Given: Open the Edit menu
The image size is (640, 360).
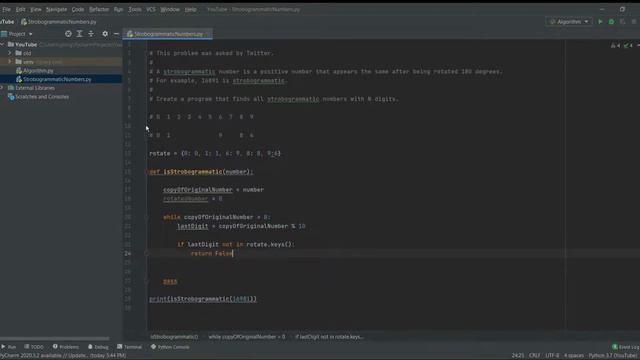Looking at the screenshot, I should click(20, 9).
